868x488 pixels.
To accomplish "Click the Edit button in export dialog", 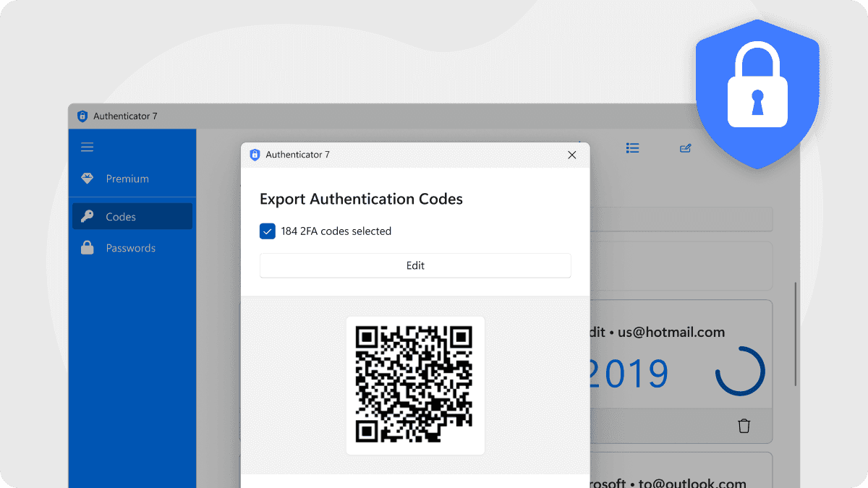I will tap(415, 265).
